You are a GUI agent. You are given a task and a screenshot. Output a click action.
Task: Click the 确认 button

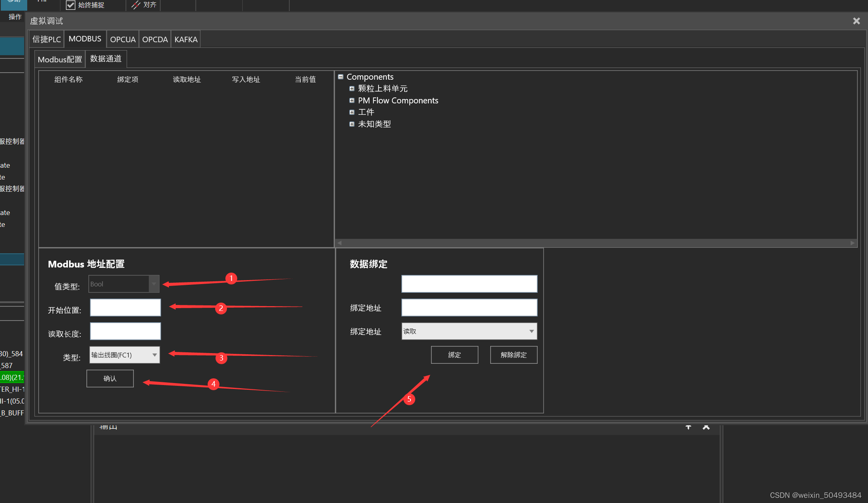[x=110, y=379]
